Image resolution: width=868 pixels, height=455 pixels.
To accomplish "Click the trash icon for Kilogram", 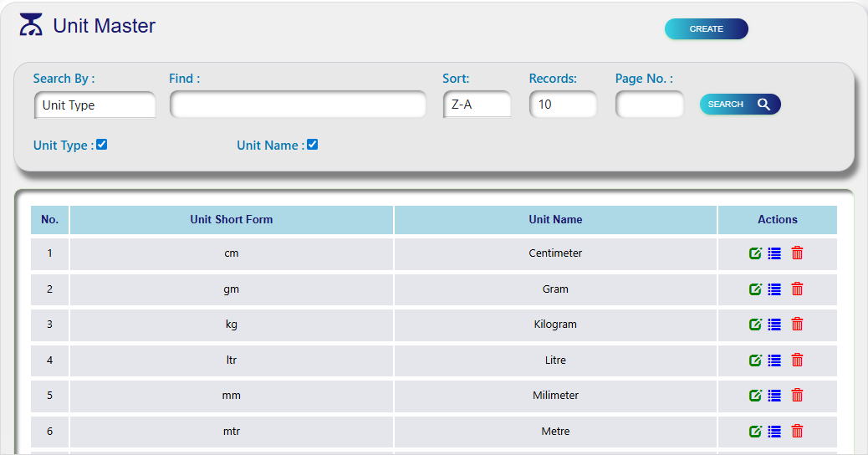I will 797,325.
